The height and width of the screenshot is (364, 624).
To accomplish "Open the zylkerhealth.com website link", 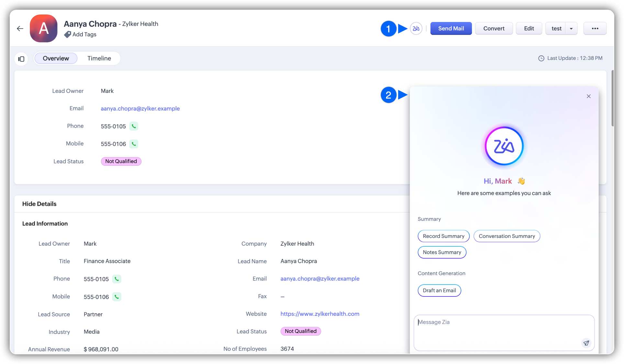I will [320, 314].
